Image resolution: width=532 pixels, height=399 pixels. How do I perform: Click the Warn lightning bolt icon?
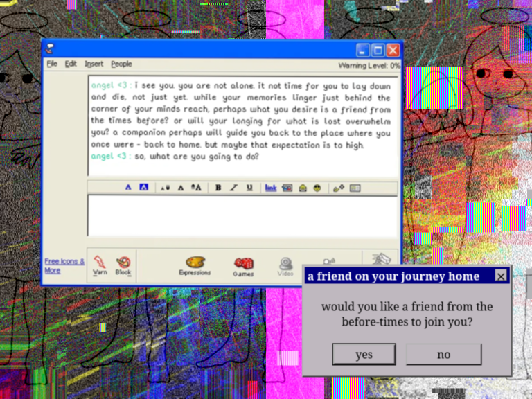(100, 263)
